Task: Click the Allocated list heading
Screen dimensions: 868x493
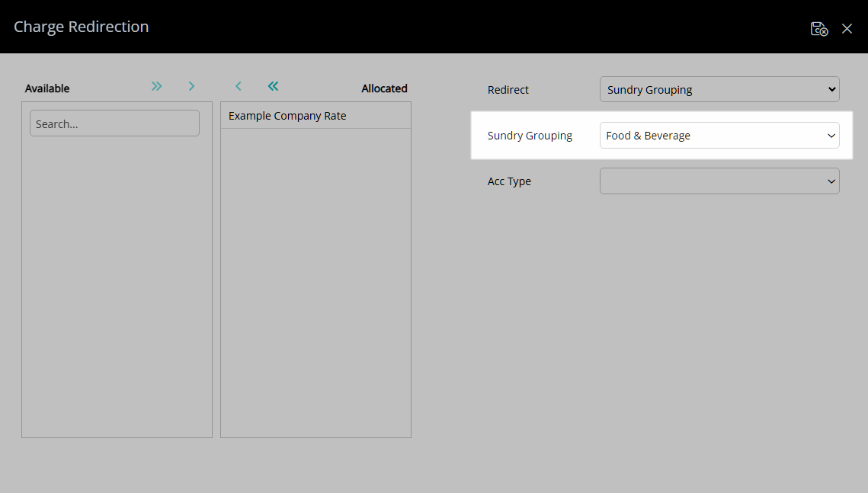Action: 384,88
